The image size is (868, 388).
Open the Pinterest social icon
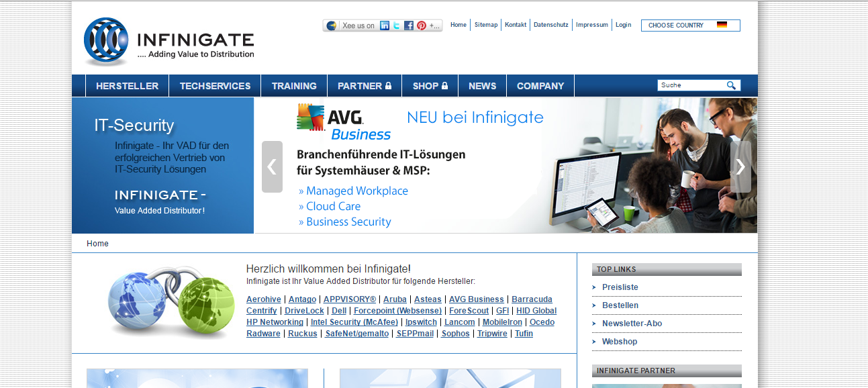pos(422,26)
